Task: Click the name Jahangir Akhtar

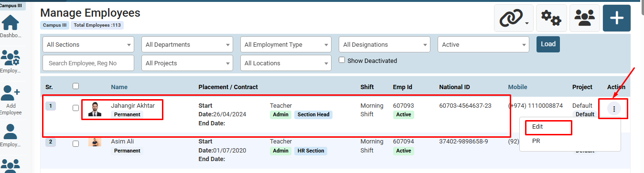Action: [133, 105]
